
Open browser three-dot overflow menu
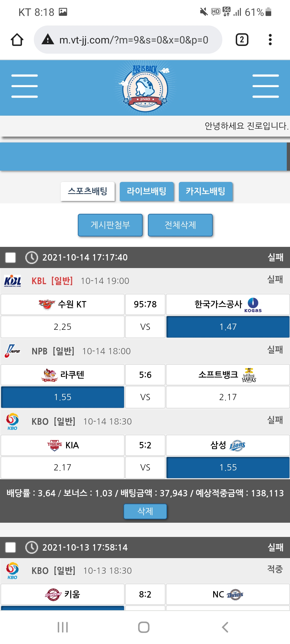click(x=270, y=40)
